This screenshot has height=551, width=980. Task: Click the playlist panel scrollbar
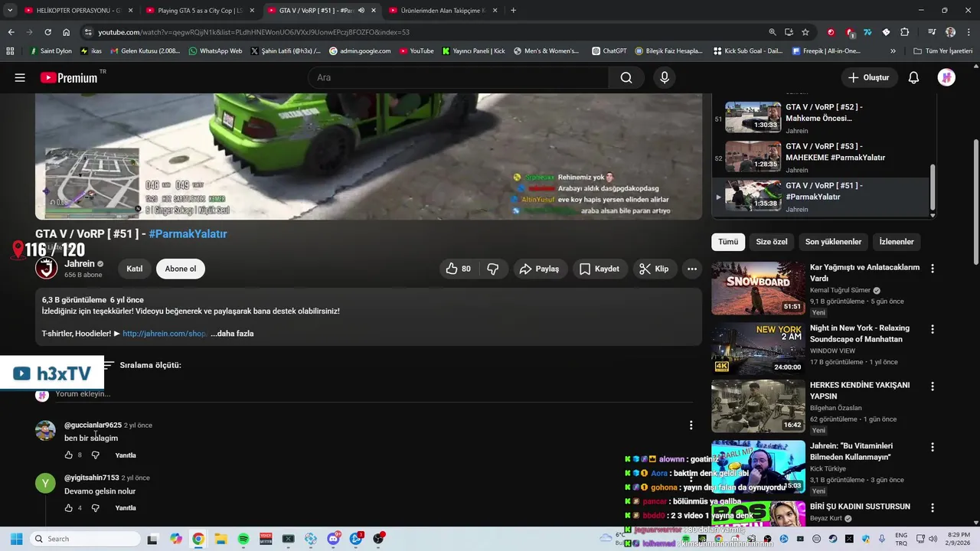pyautogui.click(x=932, y=187)
